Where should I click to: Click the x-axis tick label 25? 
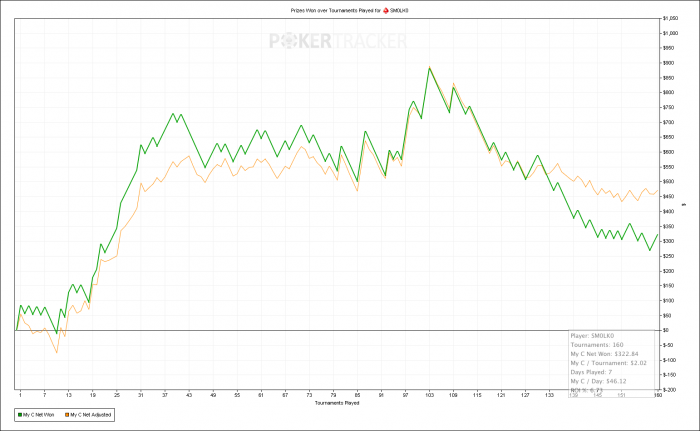coord(117,395)
